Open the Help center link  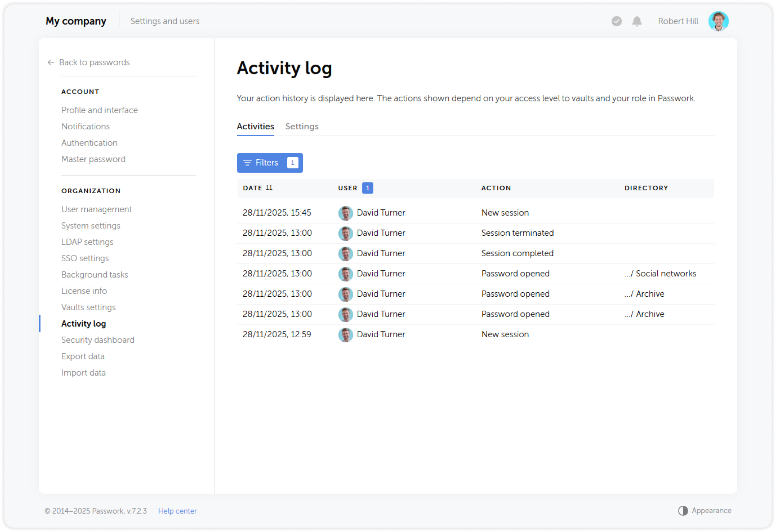pos(177,510)
